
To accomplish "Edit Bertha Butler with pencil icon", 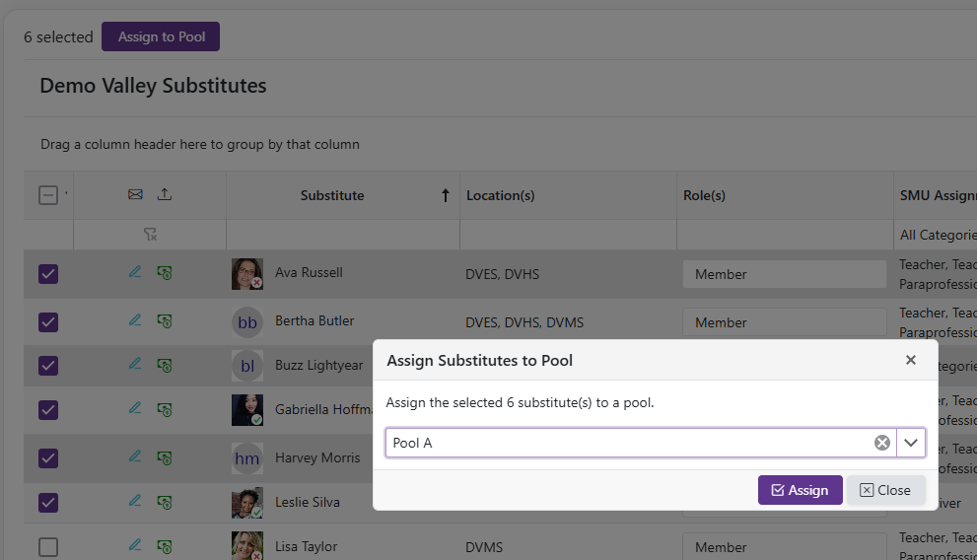I will tap(135, 320).
